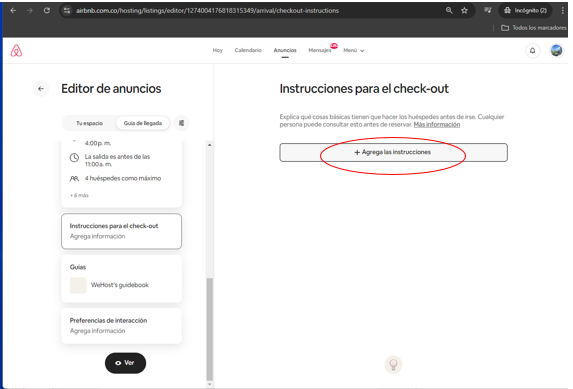Open the Hoy tab
Image resolution: width=573 pixels, height=389 pixels.
coord(217,50)
